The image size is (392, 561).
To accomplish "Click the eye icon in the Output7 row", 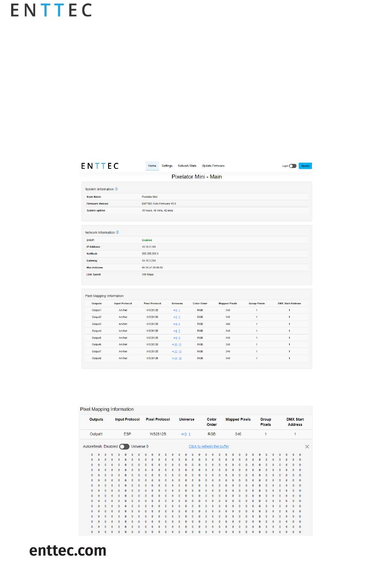I will click(x=173, y=351).
